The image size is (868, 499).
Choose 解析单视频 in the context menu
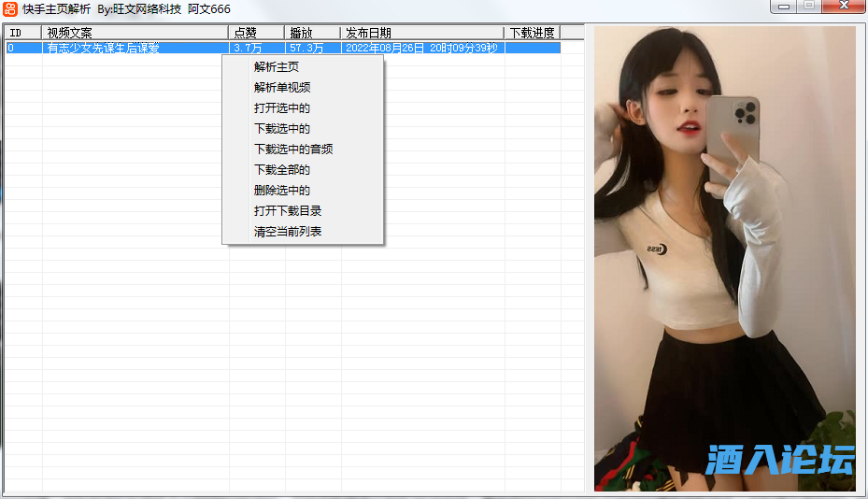[282, 88]
